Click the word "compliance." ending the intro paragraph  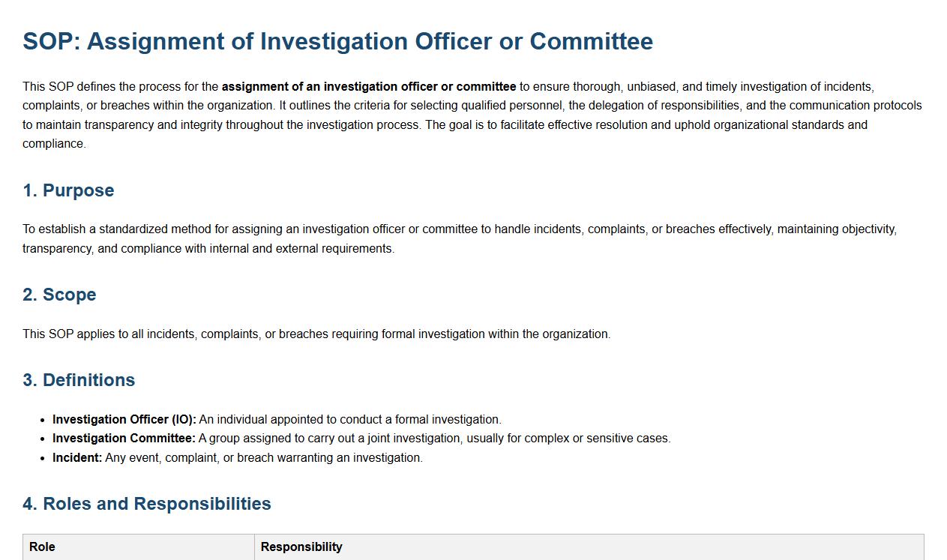click(x=54, y=144)
